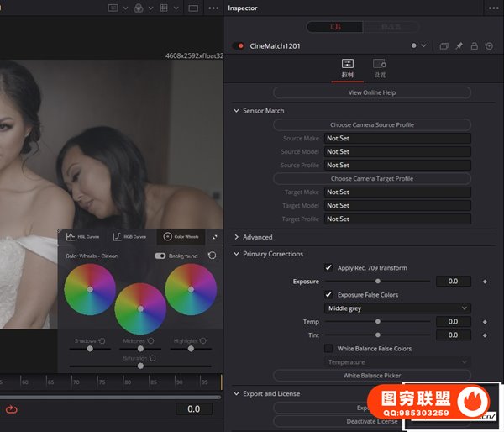Open the Inspector three-dots options menu
Viewport: 504px width, 432px height.
(x=491, y=8)
